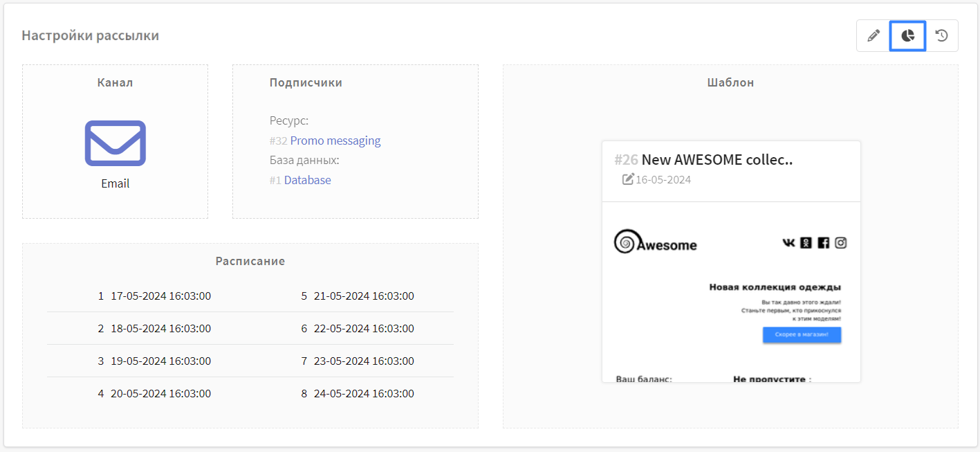Open the pie chart statistics view

[907, 35]
